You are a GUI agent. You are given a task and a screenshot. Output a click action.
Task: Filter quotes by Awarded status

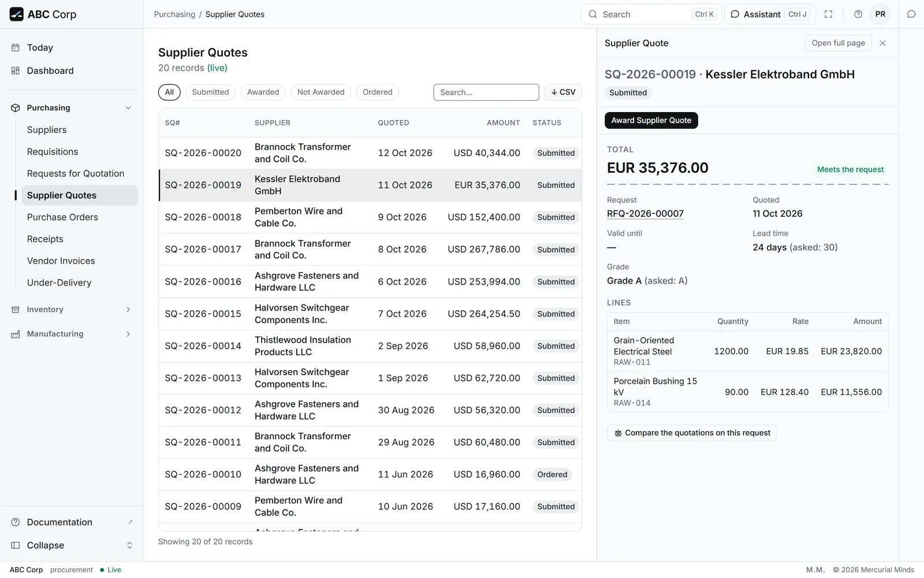point(263,92)
